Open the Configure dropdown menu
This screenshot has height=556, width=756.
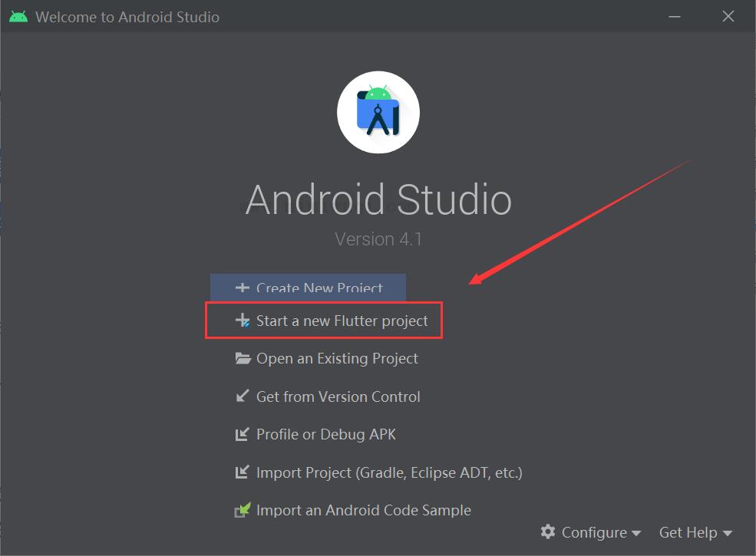tap(591, 532)
